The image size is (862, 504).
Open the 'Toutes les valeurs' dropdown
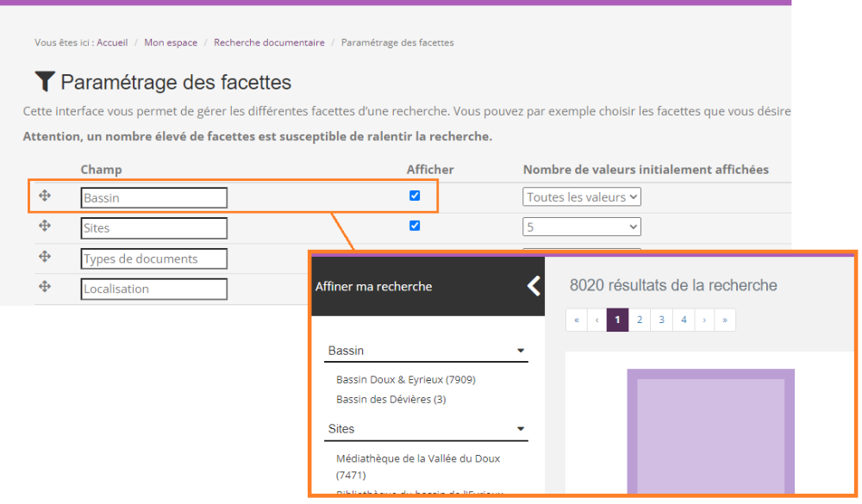582,197
